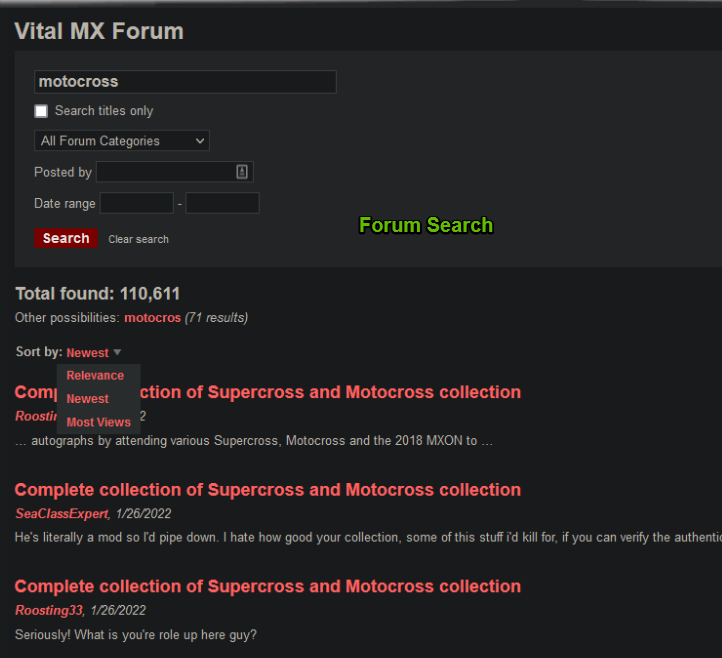Click the Posted by label
The height and width of the screenshot is (658, 722).
63,172
